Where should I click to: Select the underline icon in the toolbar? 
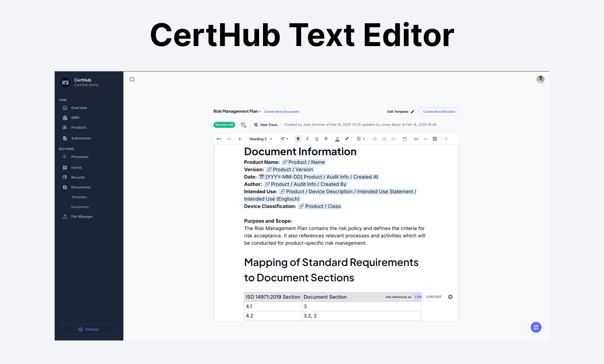click(316, 139)
